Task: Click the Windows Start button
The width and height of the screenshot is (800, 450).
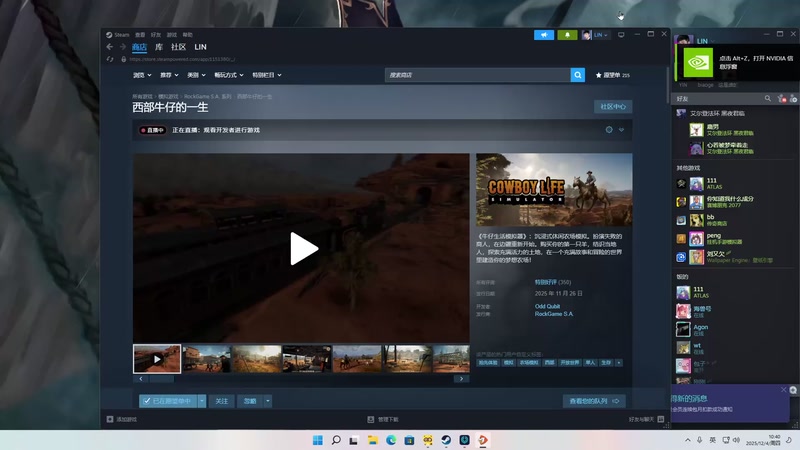Action: point(317,440)
